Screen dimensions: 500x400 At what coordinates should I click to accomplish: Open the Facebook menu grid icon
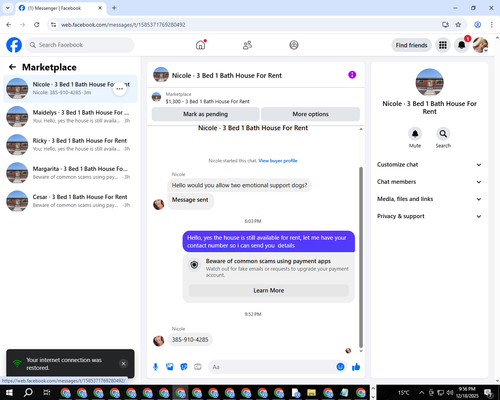click(x=443, y=45)
